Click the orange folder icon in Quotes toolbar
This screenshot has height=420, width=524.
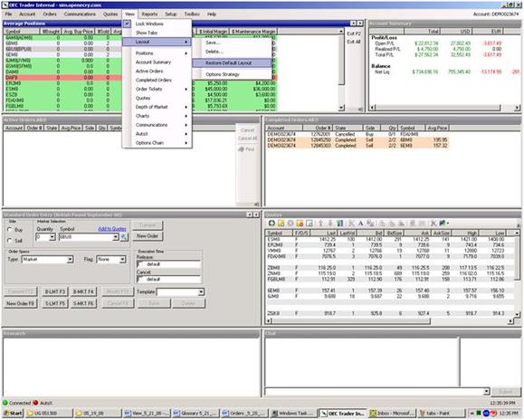300,224
